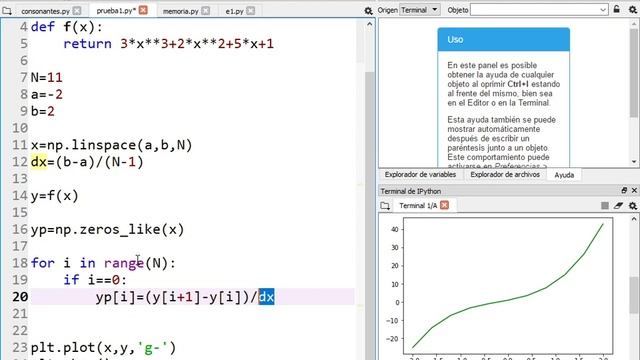
Task: Click the editor scroll-up arrow
Action: (369, 24)
